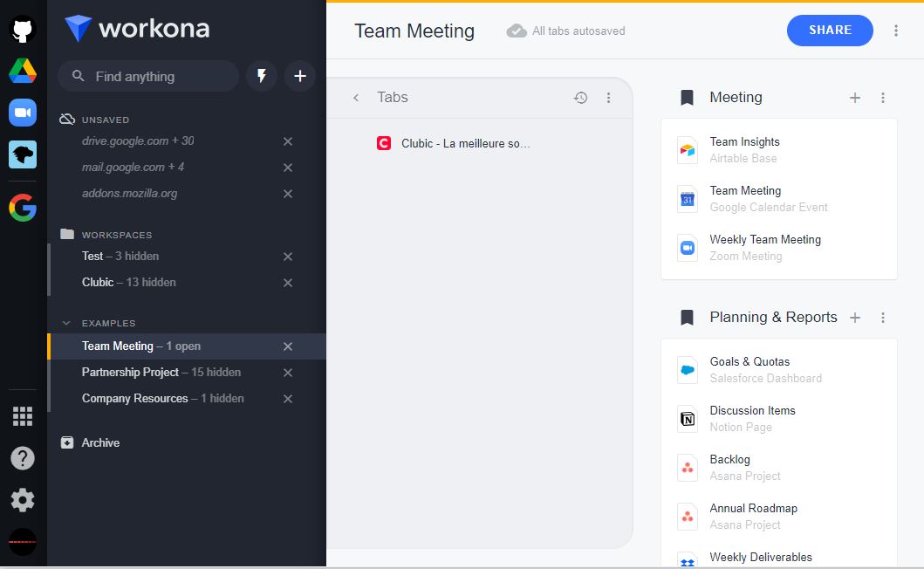Open the GitHub app shortcut
The image size is (924, 569).
(x=23, y=30)
